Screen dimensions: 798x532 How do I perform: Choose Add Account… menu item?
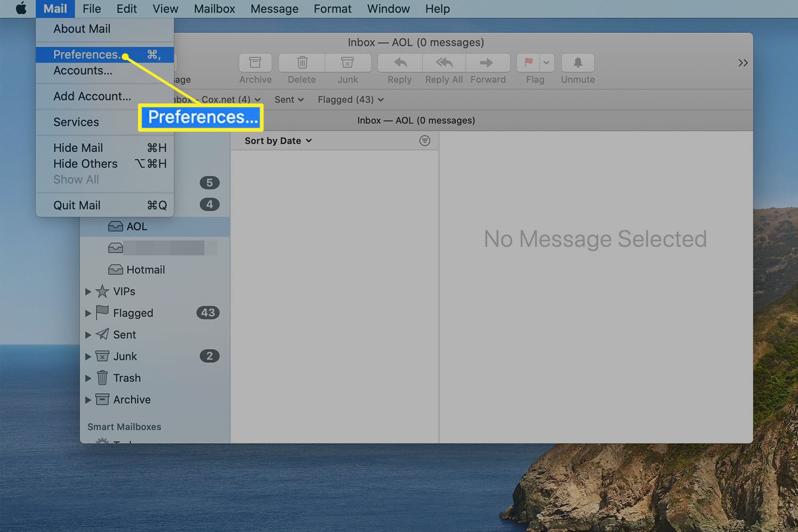[x=105, y=96]
